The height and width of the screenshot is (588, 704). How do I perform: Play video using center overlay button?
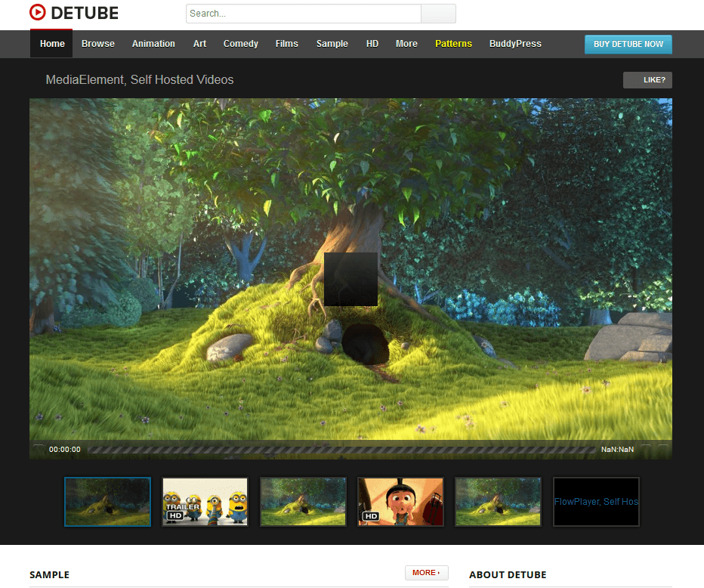click(x=350, y=279)
